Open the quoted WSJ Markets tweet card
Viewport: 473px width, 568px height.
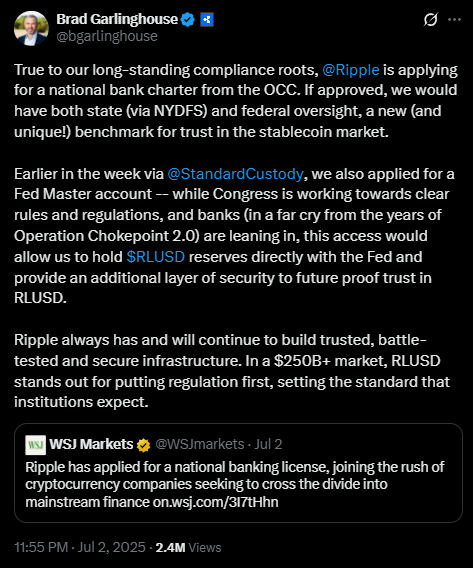(238, 473)
